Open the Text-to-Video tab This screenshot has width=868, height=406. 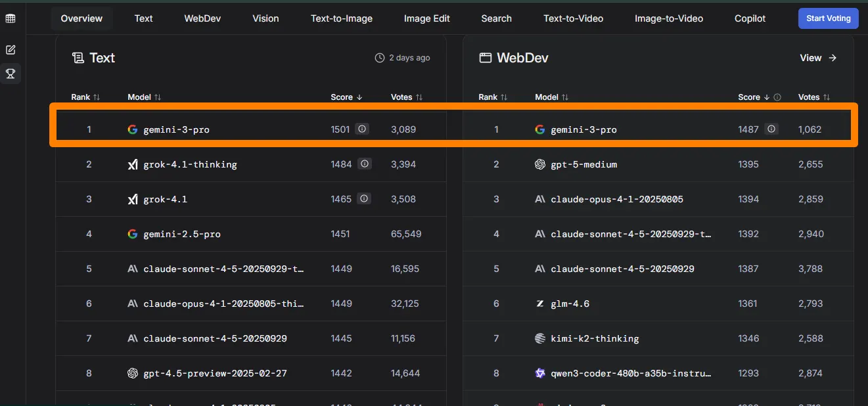pos(573,18)
